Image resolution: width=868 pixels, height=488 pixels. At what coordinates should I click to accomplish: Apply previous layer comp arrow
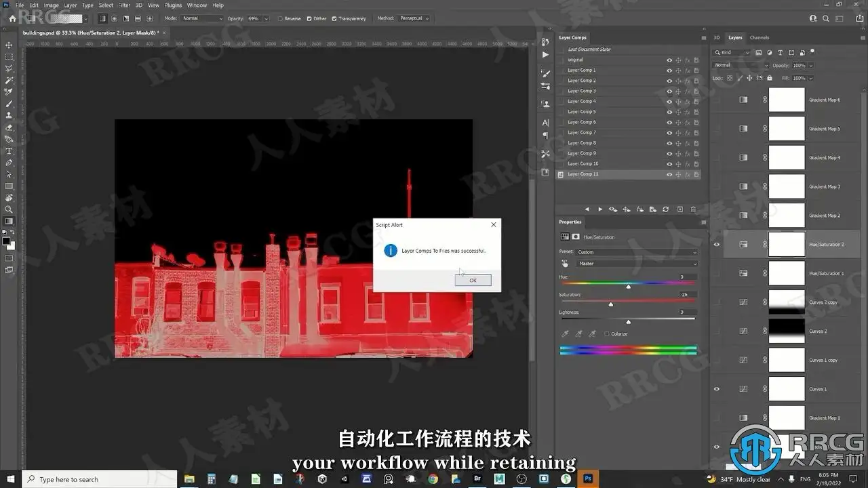click(587, 209)
